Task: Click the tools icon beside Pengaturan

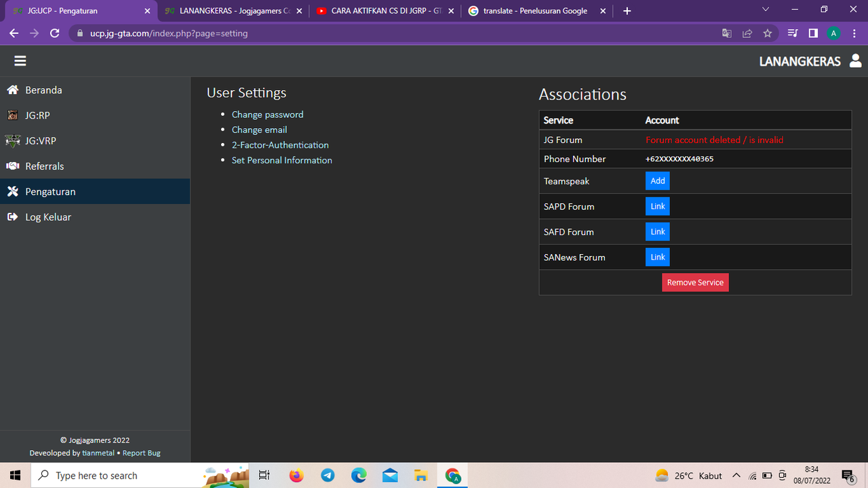Action: pyautogui.click(x=12, y=192)
